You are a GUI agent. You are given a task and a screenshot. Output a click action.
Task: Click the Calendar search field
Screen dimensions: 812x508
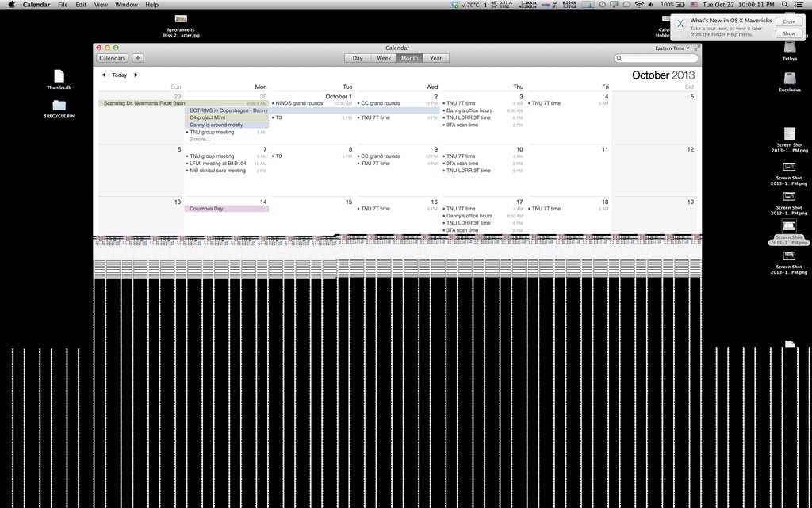point(656,58)
